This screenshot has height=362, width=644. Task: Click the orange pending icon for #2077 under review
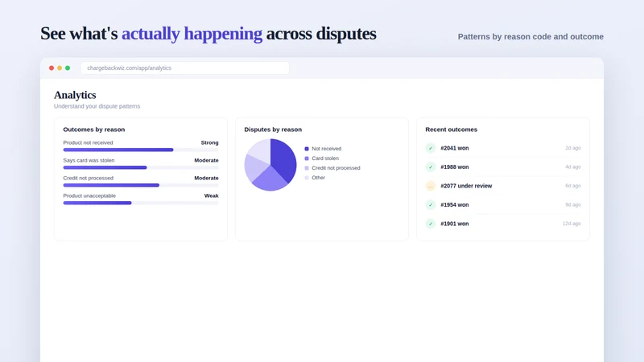pyautogui.click(x=431, y=186)
